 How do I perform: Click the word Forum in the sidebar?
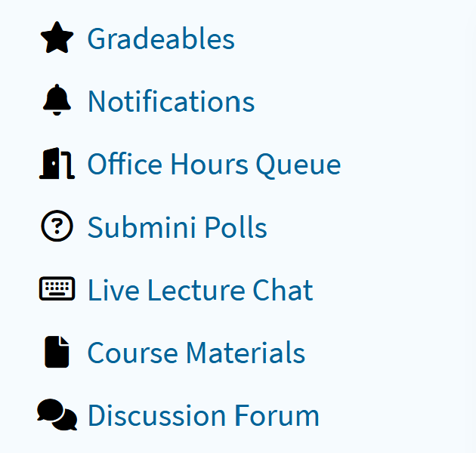coord(277,415)
